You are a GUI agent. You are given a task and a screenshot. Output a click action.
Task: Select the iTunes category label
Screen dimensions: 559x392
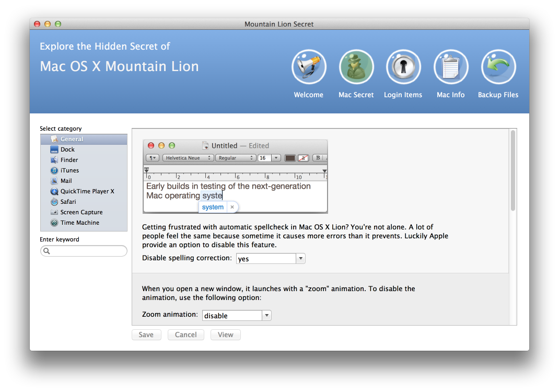point(69,170)
